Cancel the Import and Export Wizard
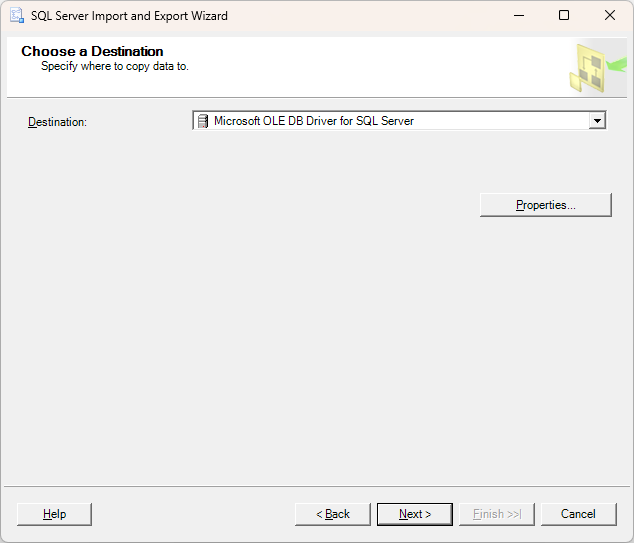634x543 pixels. tap(579, 514)
